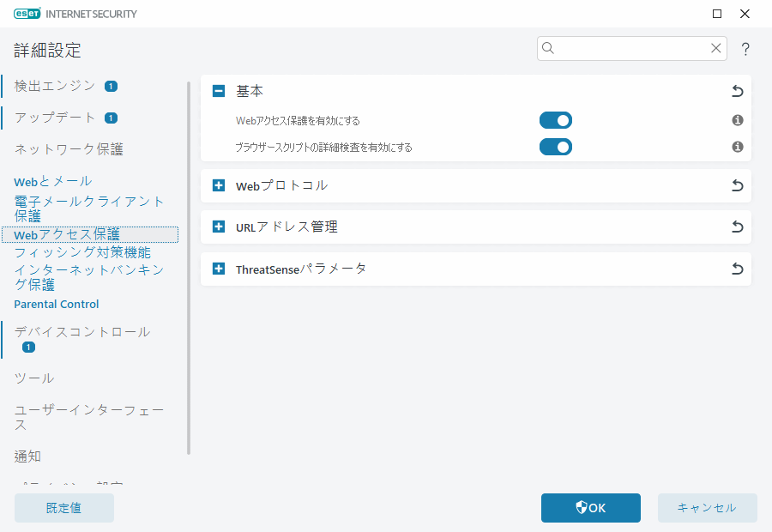
Task: Disable Webアクセス保護を有効にする
Action: [555, 120]
